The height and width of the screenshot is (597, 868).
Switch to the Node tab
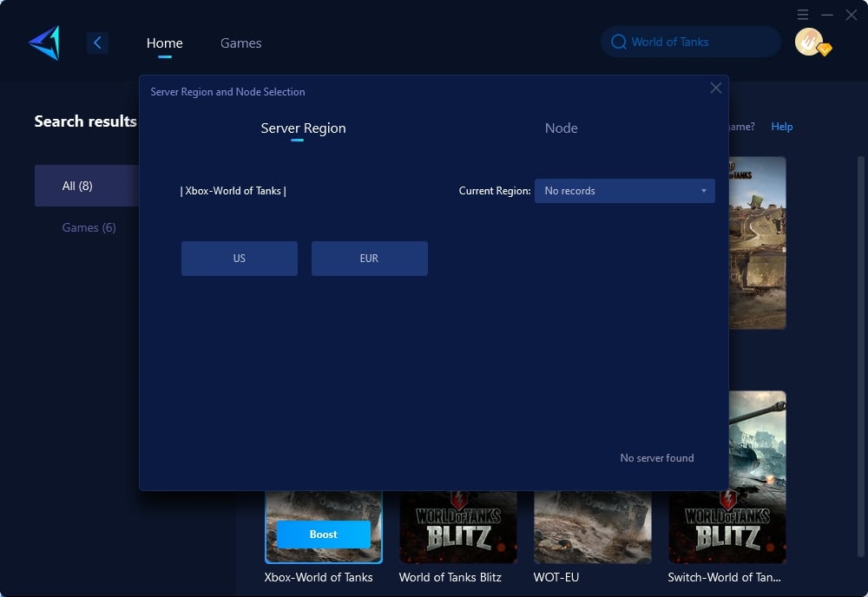coord(562,128)
